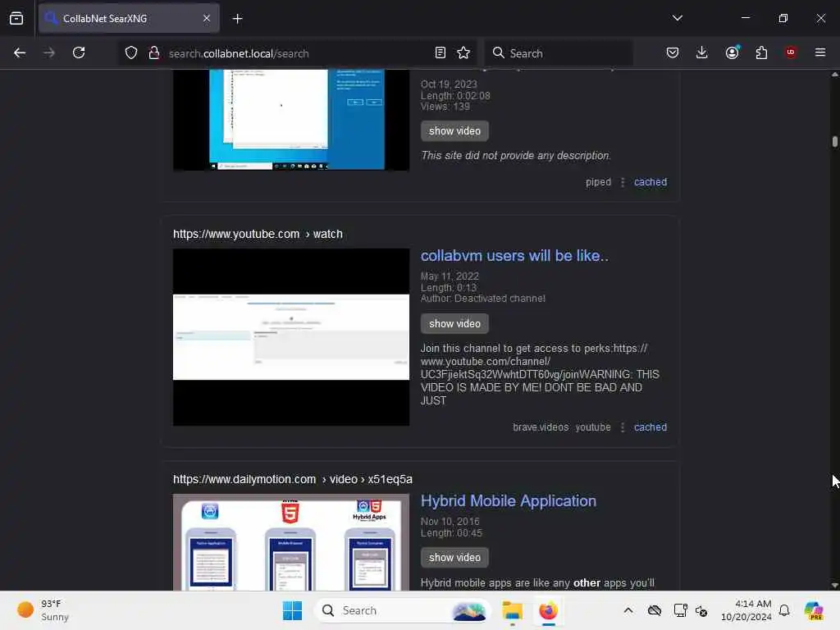The height and width of the screenshot is (630, 840).
Task: Click the taskbar Search box
Action: (x=403, y=610)
